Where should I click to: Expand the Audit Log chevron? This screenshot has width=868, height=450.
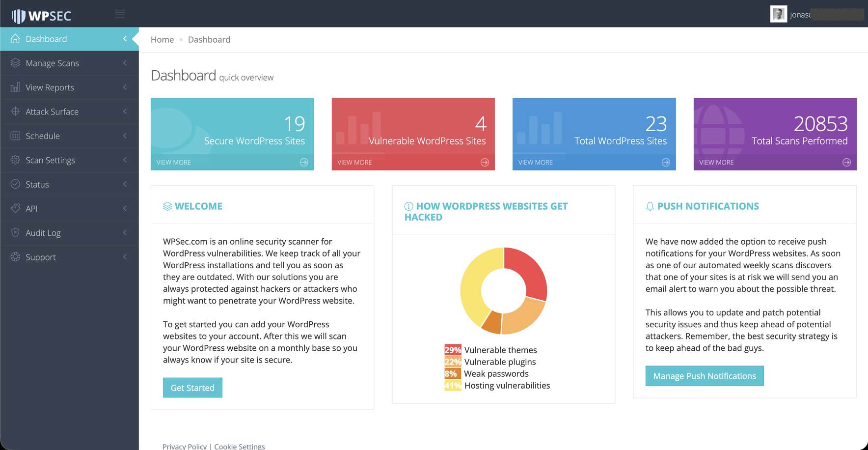tap(125, 232)
